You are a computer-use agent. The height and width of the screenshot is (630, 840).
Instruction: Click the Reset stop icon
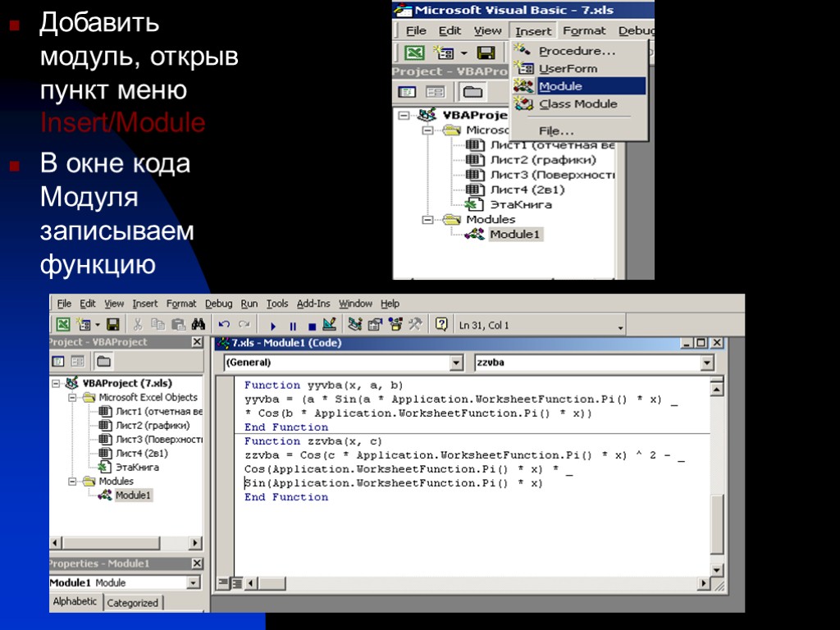point(312,325)
